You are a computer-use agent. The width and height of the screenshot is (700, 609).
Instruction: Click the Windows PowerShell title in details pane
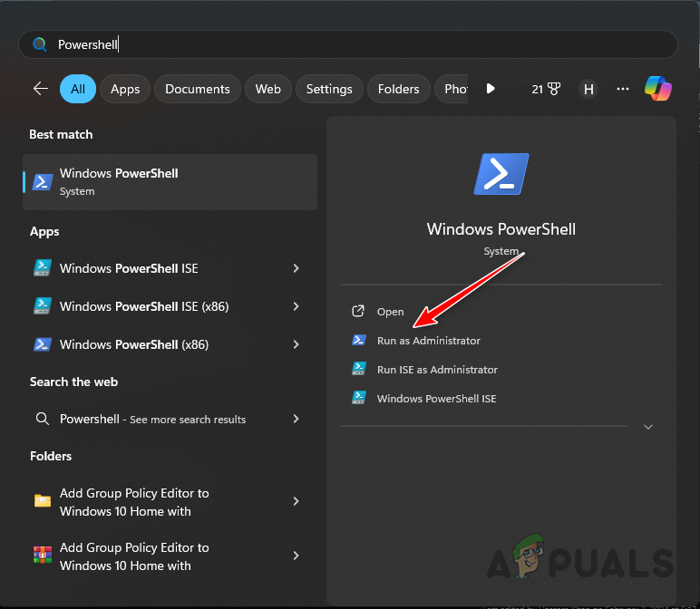point(501,229)
